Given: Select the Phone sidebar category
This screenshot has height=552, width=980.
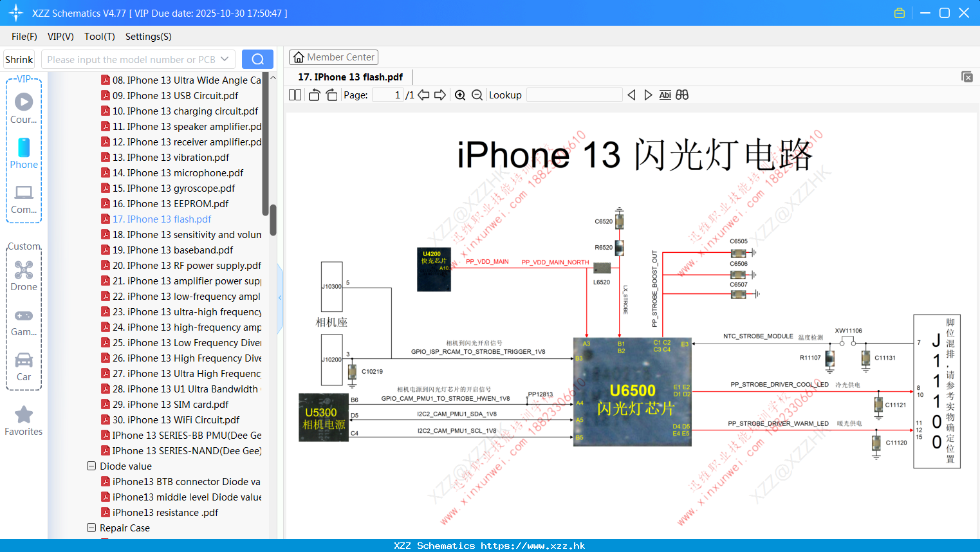Looking at the screenshot, I should (x=24, y=154).
